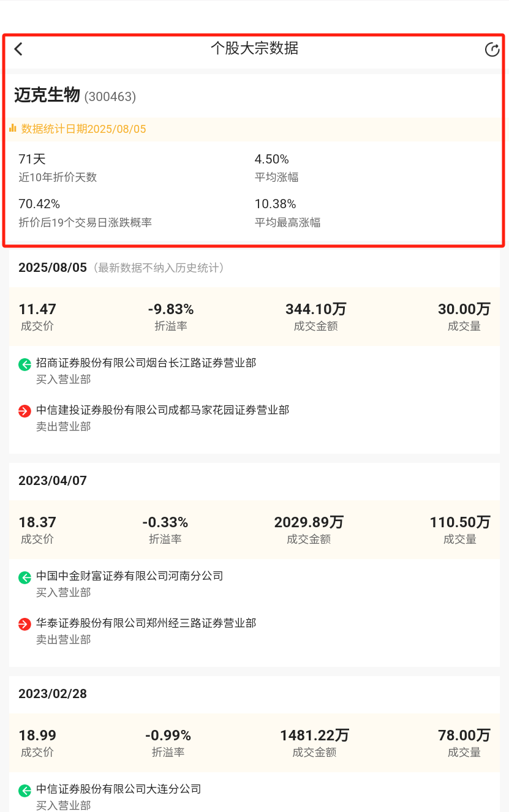
Task: Tap the back arrow icon
Action: point(18,49)
